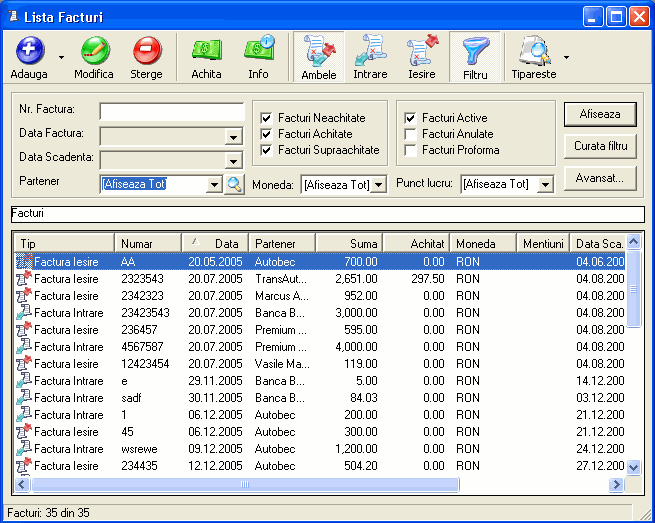The width and height of the screenshot is (655, 523).
Task: Enable the Facturi Proforma checkbox
Action: (410, 150)
